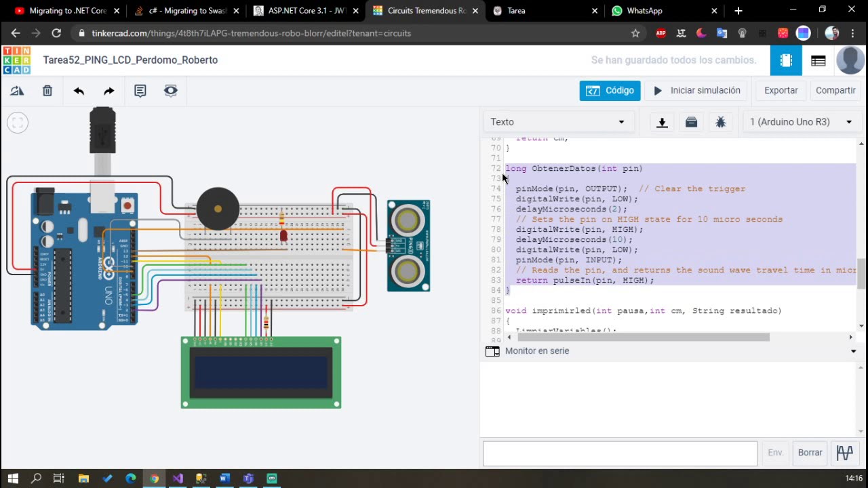The image size is (868, 488).
Task: Reload the Tinkercad page
Action: point(56,33)
